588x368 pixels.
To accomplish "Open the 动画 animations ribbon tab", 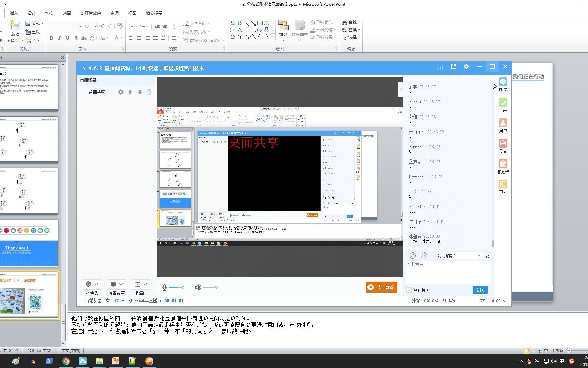I will 67,13.
